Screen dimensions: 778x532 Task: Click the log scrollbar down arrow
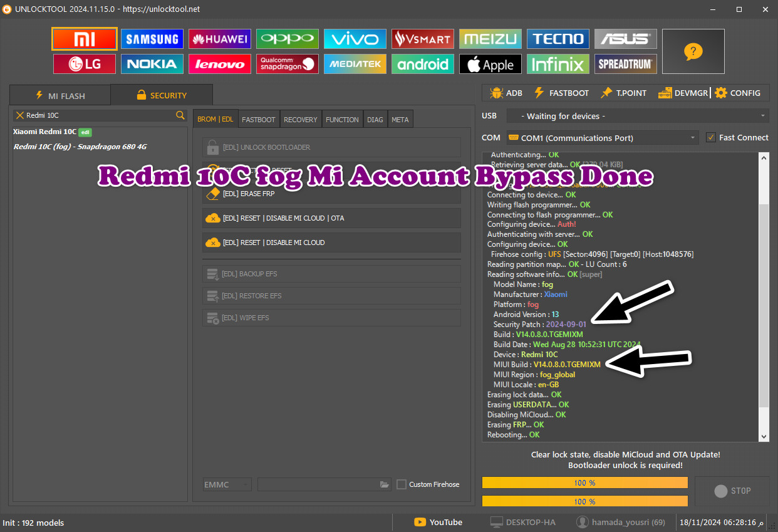[x=764, y=436]
